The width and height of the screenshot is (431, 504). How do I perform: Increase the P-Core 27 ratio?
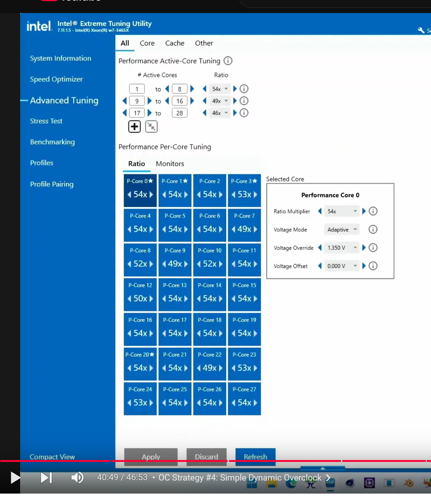(x=256, y=403)
